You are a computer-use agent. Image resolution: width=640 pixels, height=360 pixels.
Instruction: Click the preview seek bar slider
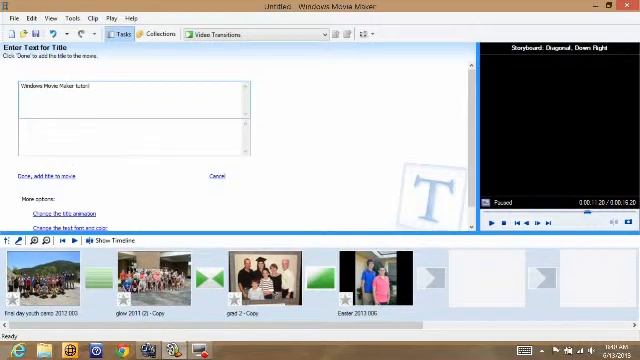587,212
